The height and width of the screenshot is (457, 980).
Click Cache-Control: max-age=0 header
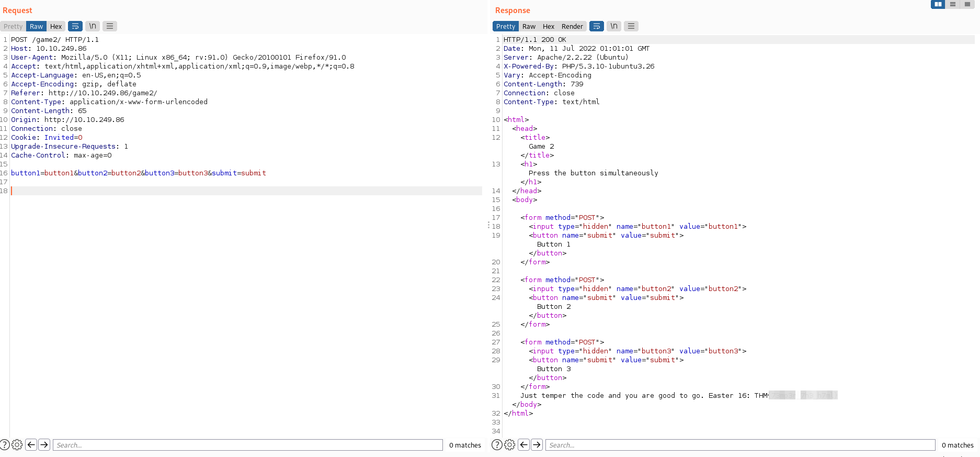pyautogui.click(x=61, y=155)
